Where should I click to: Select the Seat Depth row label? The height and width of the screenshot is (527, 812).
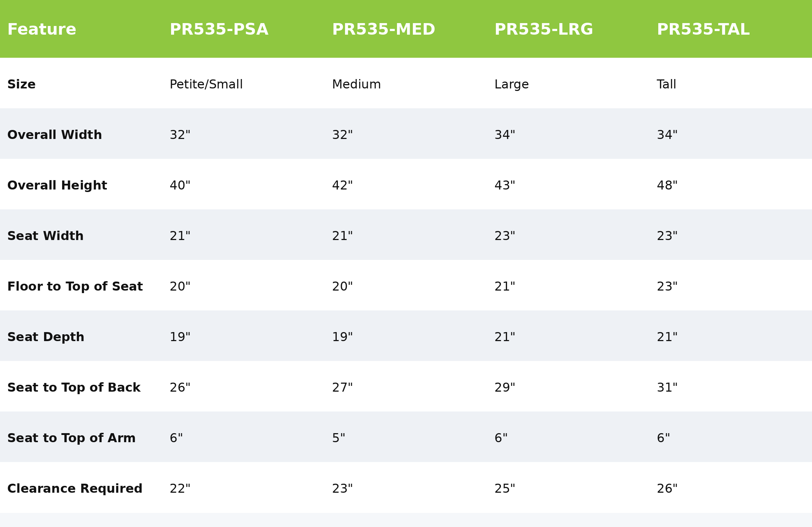click(x=46, y=337)
